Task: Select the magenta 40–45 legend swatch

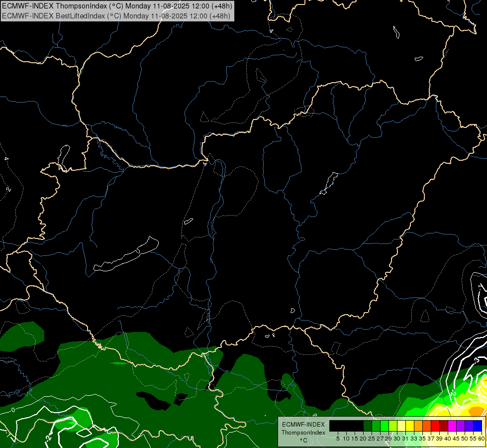Action: (x=452, y=426)
